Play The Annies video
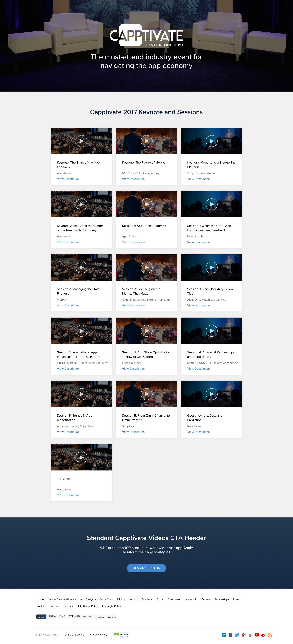Viewport: 293px width, 644px height. click(81, 457)
